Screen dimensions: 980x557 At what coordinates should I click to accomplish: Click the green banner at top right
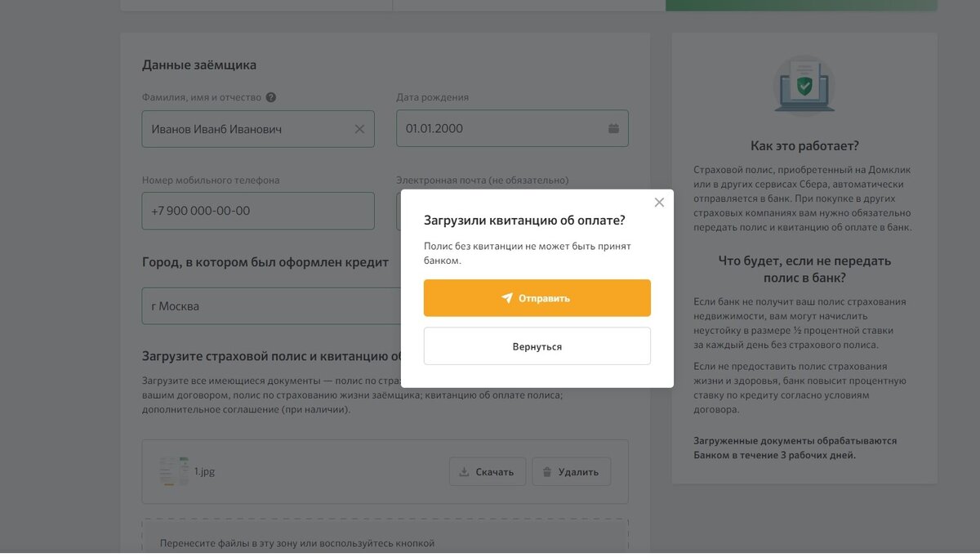click(801, 5)
